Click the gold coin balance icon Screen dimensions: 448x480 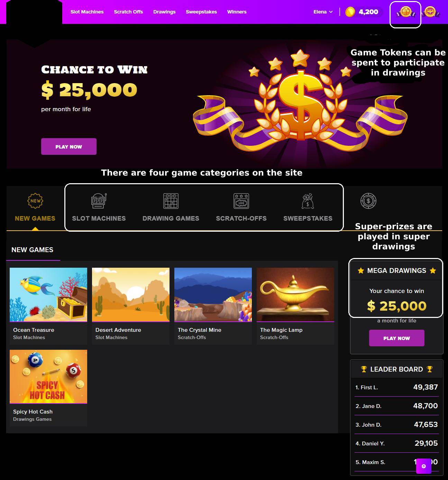tap(350, 12)
